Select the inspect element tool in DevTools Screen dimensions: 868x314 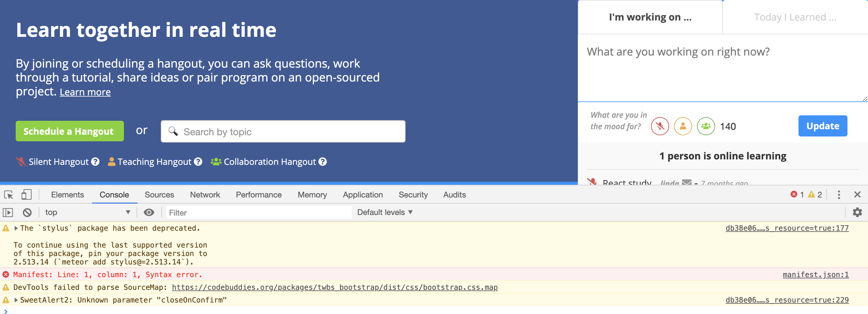8,194
